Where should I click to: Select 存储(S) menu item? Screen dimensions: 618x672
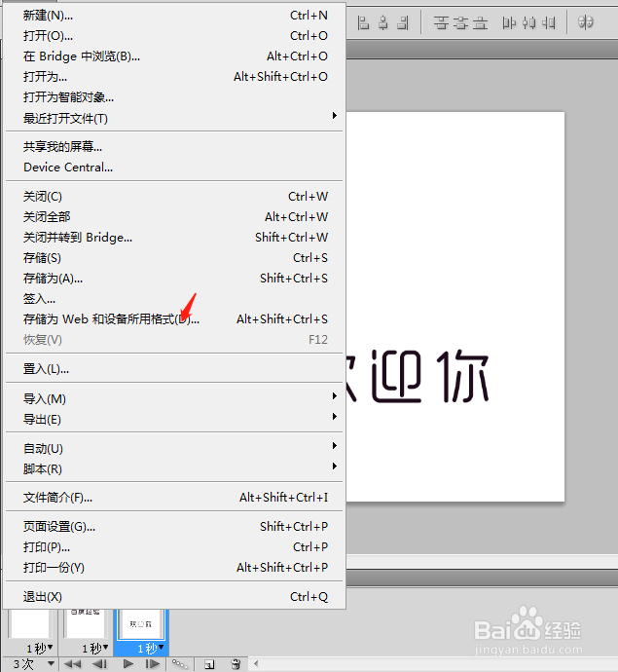174,257
